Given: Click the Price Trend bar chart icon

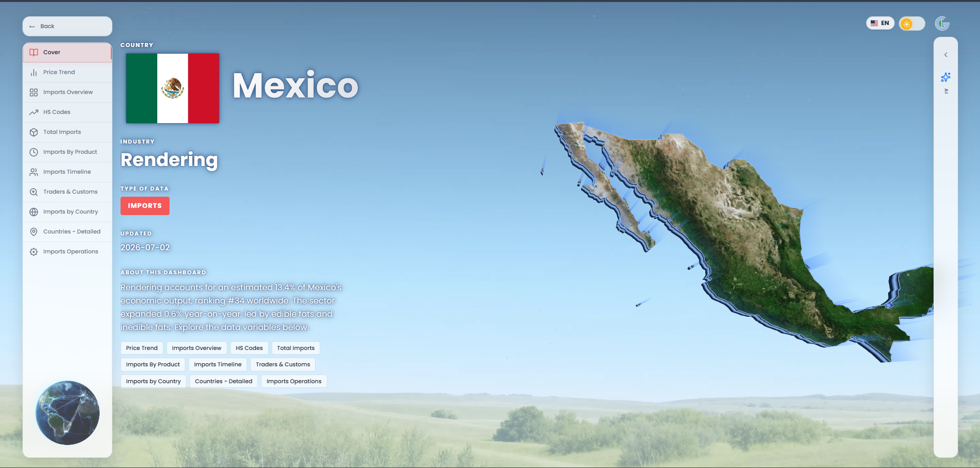Looking at the screenshot, I should (34, 72).
